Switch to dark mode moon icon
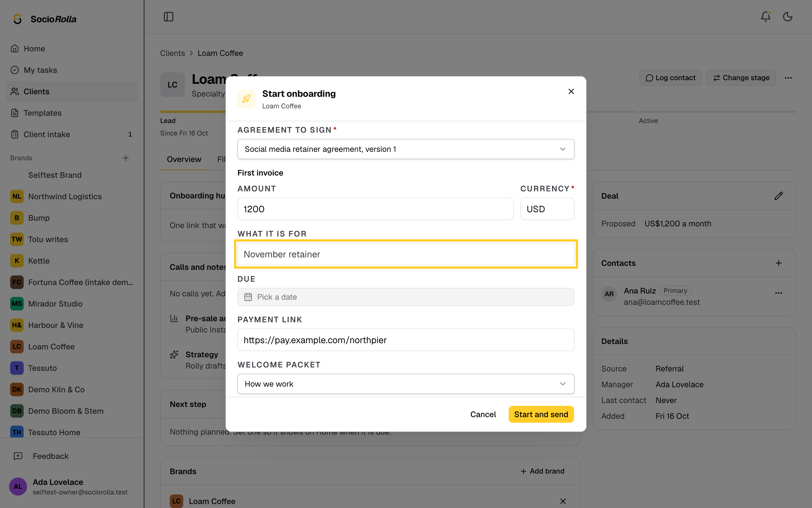 [x=787, y=16]
